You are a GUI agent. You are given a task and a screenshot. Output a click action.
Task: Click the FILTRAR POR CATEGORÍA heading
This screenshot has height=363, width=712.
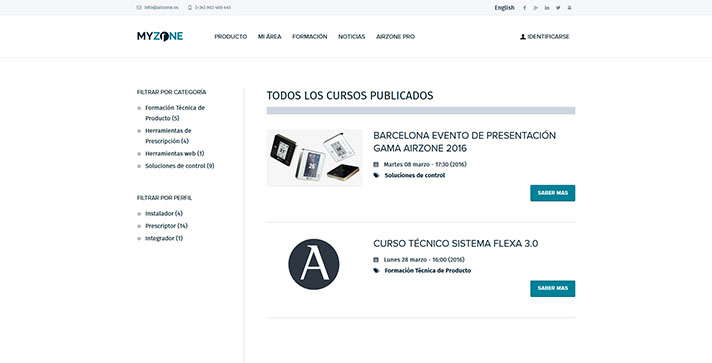171,92
